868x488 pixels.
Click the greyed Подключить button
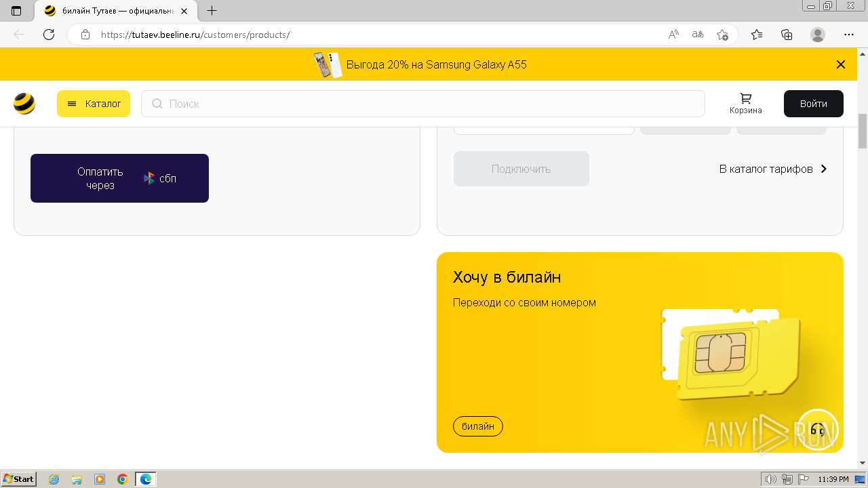click(521, 169)
